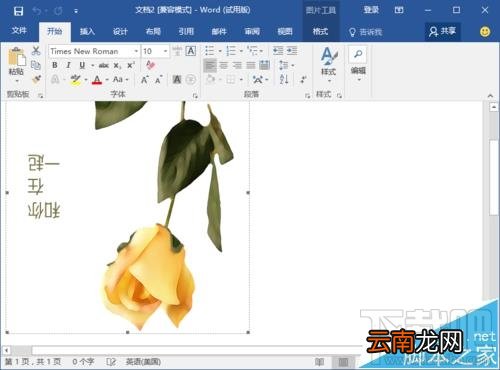Switch to the 邮件 (Mailings) tab
This screenshot has height=370, width=500.
pyautogui.click(x=219, y=32)
